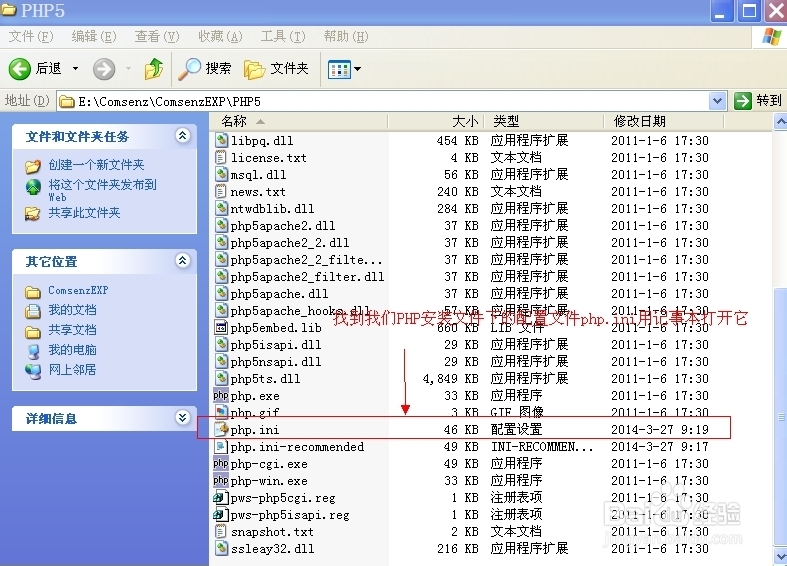Open 共享文档 link
787x566 pixels.
point(72,330)
